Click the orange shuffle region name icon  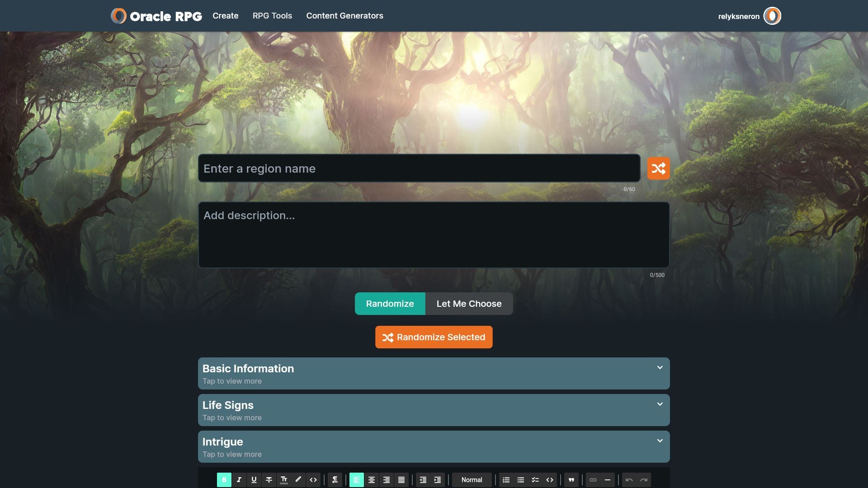pyautogui.click(x=658, y=169)
